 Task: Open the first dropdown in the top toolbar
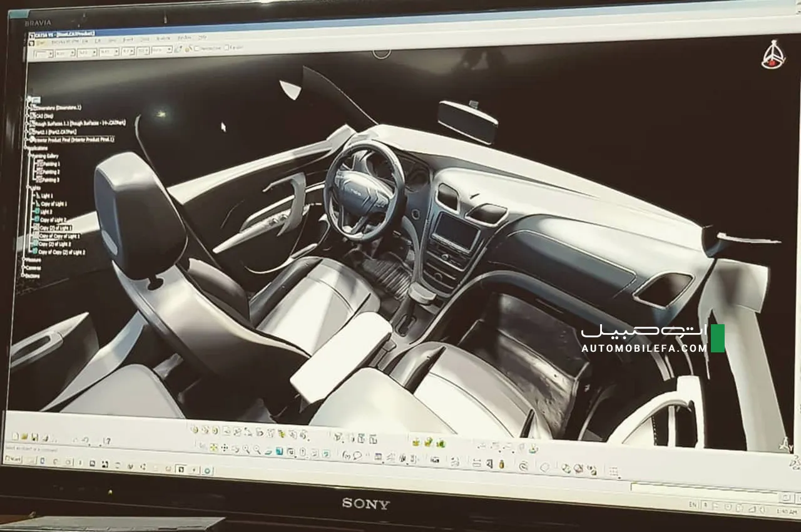[44, 54]
